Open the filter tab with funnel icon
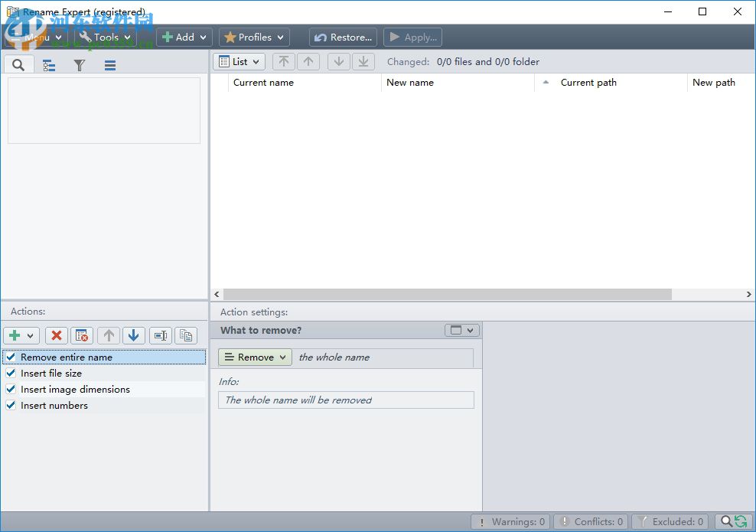Viewport: 756px width, 532px height. [80, 65]
